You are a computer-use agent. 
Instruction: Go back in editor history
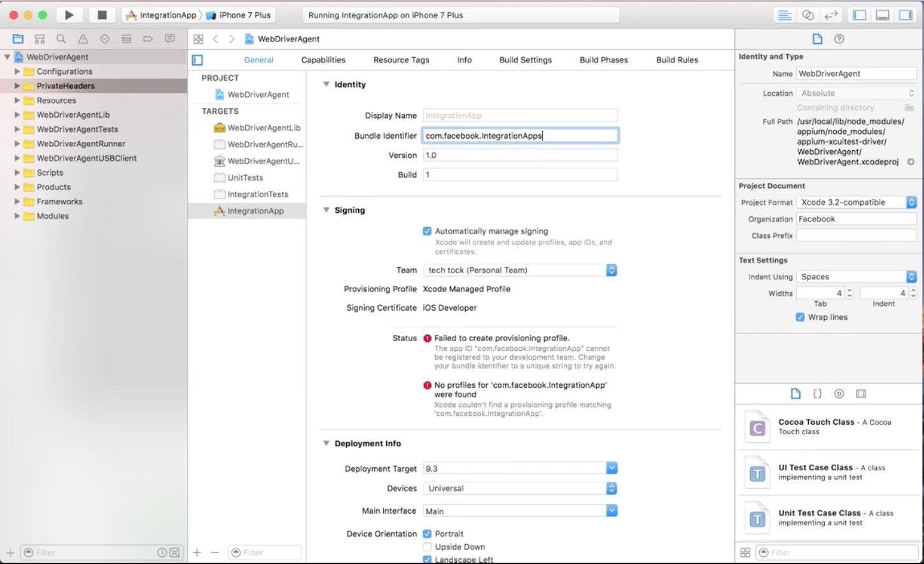click(x=216, y=39)
